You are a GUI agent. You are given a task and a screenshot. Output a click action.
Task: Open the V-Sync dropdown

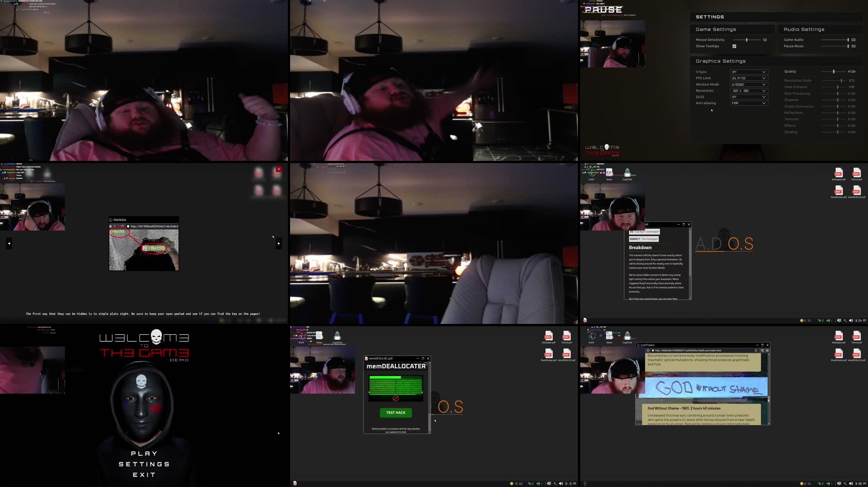tap(748, 72)
